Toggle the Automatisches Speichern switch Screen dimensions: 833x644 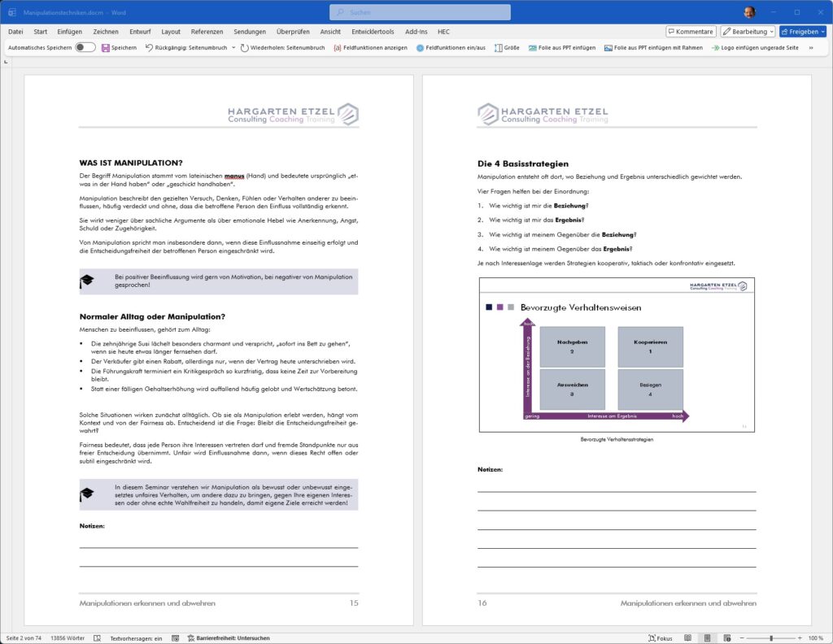85,48
